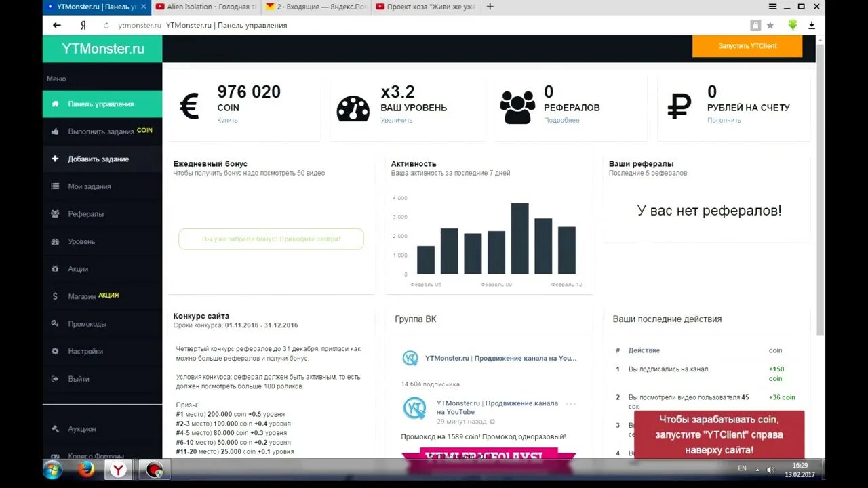Click the gift icon beside Акции

55,268
